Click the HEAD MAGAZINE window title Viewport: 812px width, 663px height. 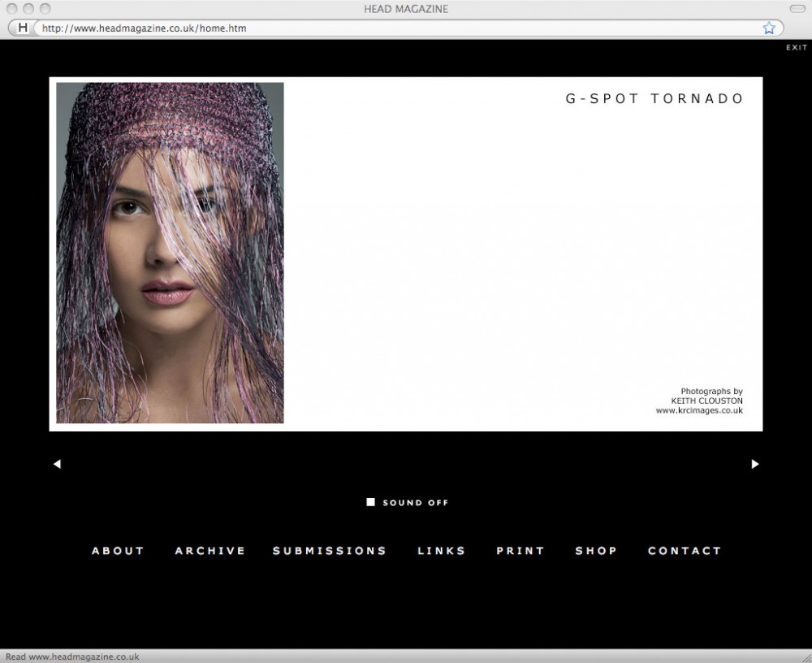coord(406,9)
